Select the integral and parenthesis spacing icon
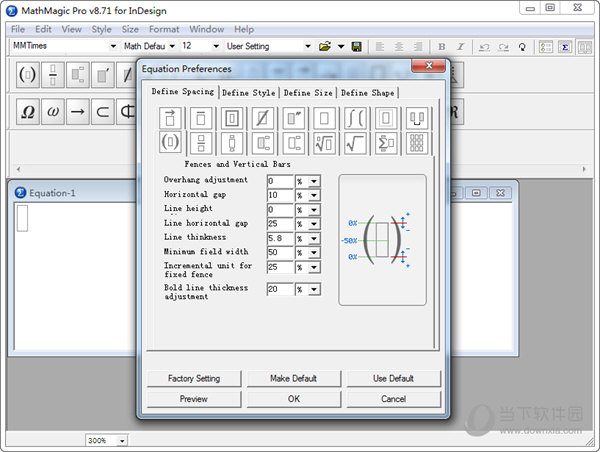600x452 pixels. pyautogui.click(x=355, y=118)
